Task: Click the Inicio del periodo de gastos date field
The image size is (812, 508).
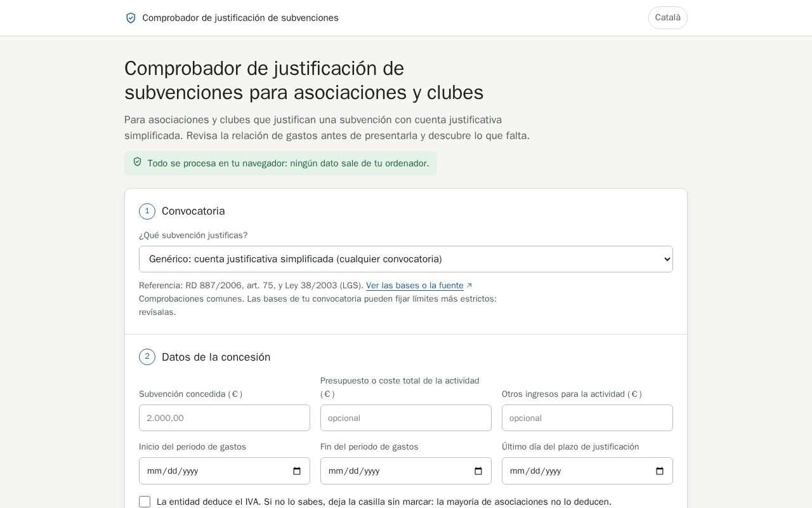Action: click(x=225, y=471)
